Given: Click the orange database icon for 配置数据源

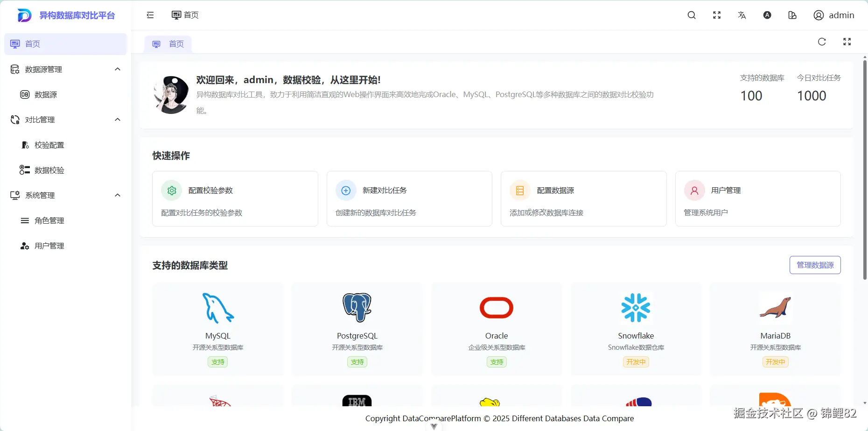Looking at the screenshot, I should coord(520,191).
